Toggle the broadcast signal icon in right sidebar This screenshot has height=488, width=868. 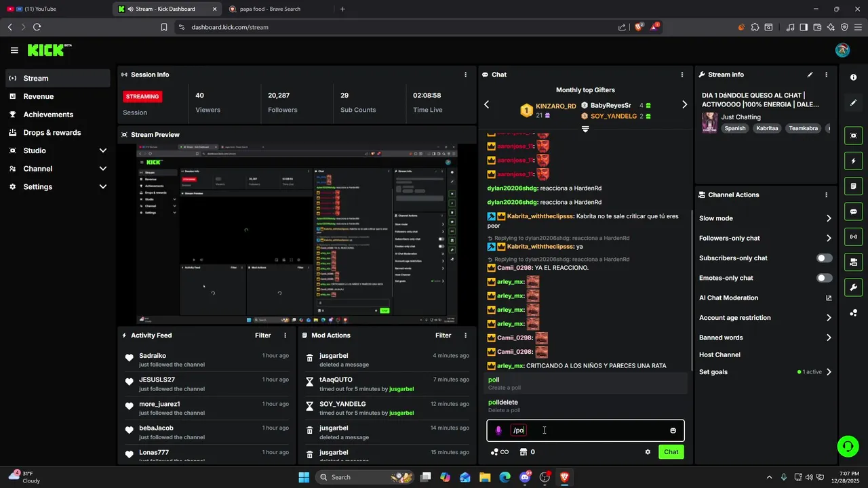coord(853,237)
